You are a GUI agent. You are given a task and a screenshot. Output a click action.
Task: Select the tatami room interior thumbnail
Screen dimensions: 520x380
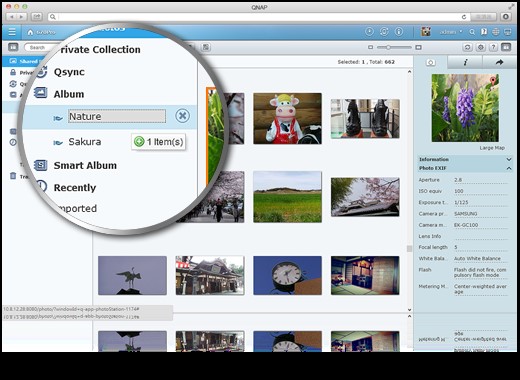tap(365, 275)
